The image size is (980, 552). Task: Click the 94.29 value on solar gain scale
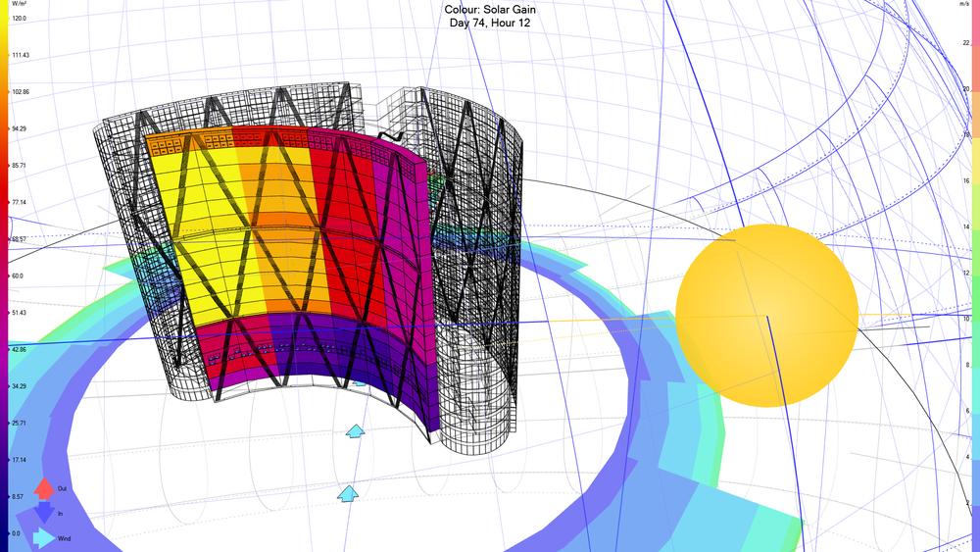[x=20, y=128]
